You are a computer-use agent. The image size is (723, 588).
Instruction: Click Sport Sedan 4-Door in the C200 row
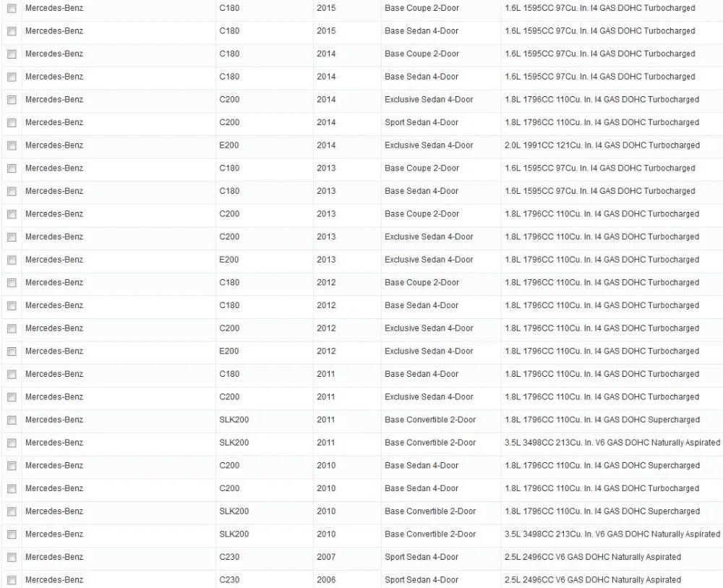(422, 122)
